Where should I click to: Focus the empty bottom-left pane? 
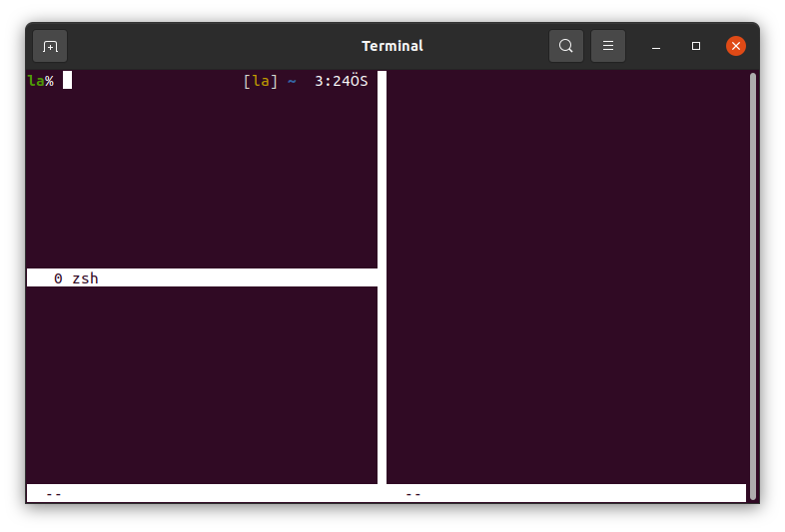[200, 384]
